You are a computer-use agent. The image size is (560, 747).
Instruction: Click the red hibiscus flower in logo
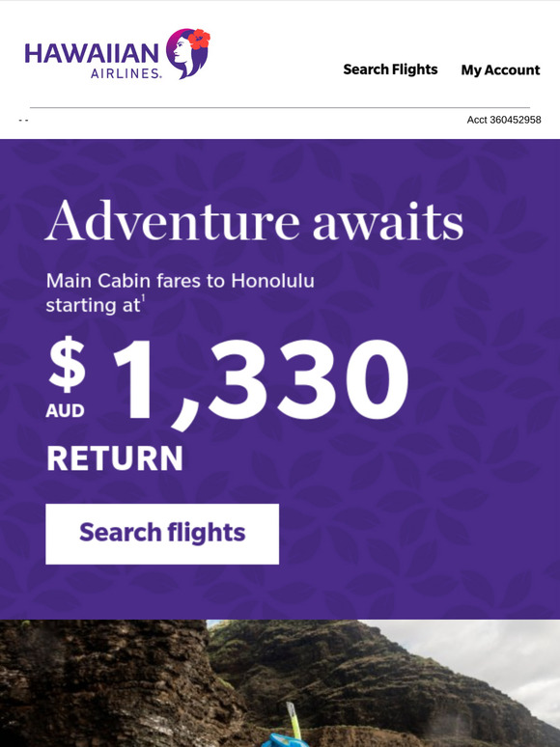tap(199, 39)
